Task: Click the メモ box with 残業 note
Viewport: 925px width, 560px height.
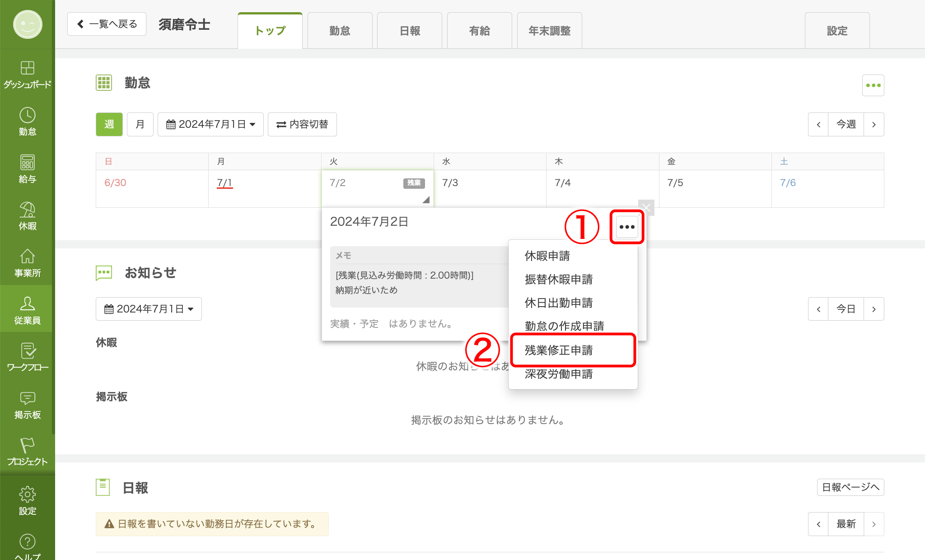Action: click(x=420, y=277)
